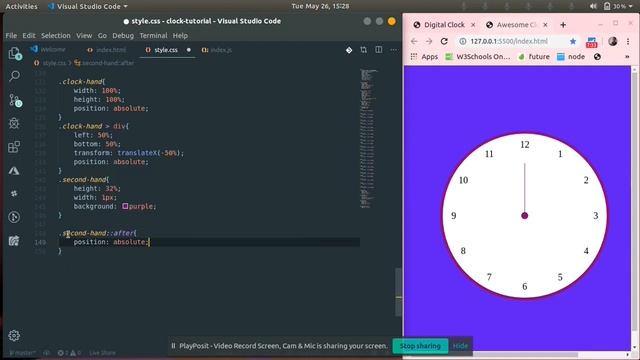The image size is (640, 360).
Task: Open the Azure view in activity bar
Action: [x=14, y=171]
